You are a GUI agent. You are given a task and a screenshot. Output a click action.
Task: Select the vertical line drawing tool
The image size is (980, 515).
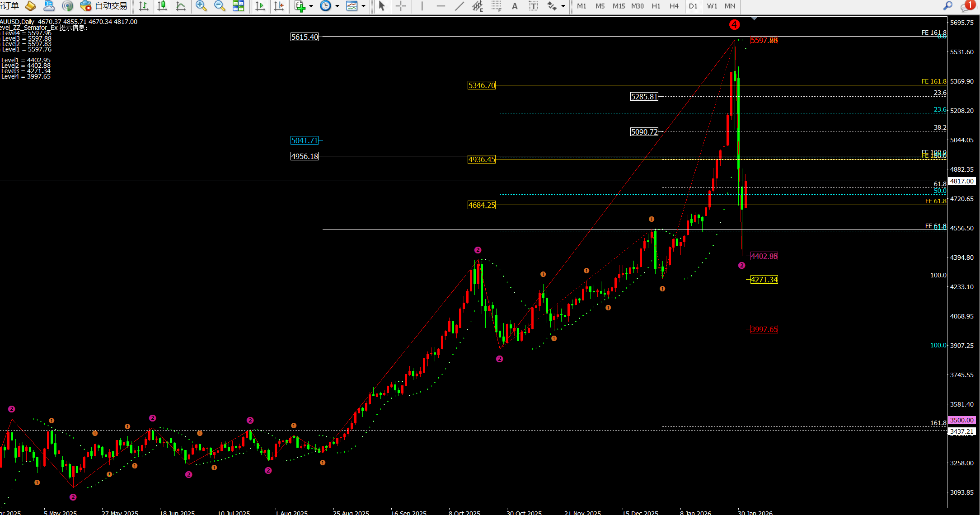coord(422,6)
